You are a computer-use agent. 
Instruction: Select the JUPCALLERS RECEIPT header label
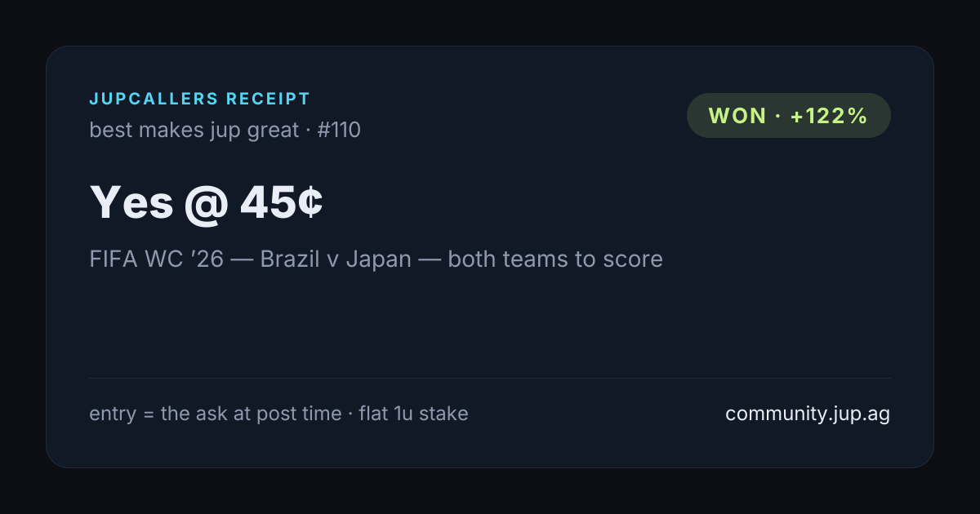[200, 99]
